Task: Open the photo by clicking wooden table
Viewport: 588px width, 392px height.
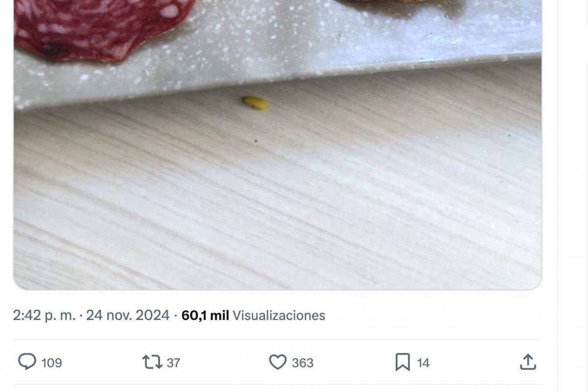Action: tap(294, 206)
